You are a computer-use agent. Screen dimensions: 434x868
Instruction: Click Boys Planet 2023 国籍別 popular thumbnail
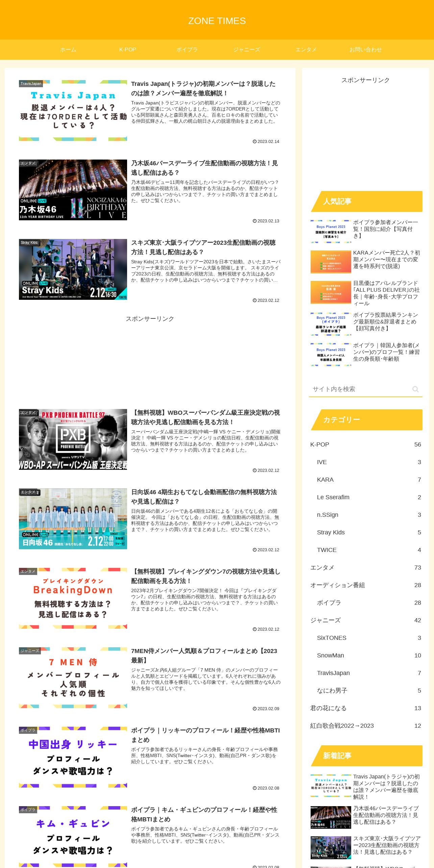pos(331,232)
